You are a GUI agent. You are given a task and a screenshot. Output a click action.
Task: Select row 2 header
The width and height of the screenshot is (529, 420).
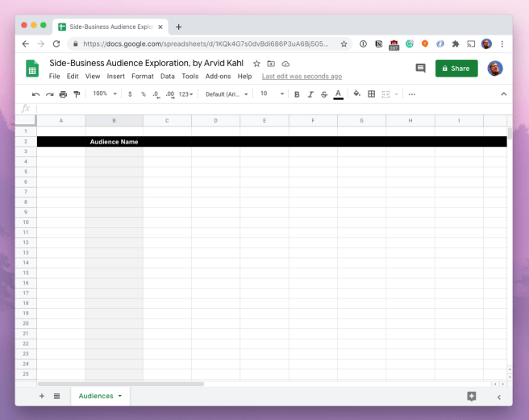click(26, 142)
